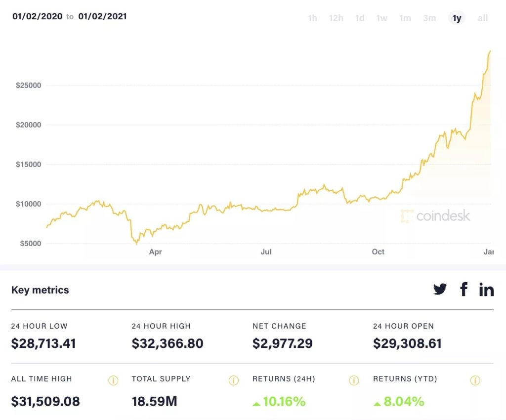Click the Oct marker on chart axis
This screenshot has width=506, height=420.
click(x=378, y=252)
